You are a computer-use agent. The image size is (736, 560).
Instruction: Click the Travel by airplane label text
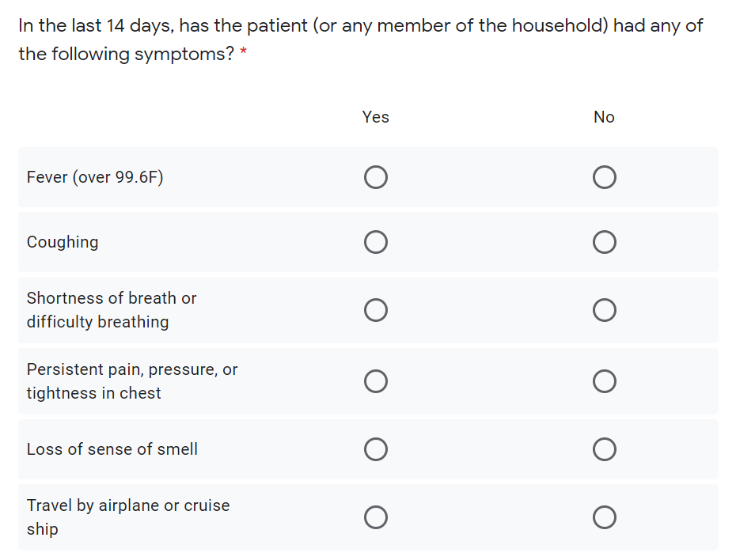(x=128, y=516)
